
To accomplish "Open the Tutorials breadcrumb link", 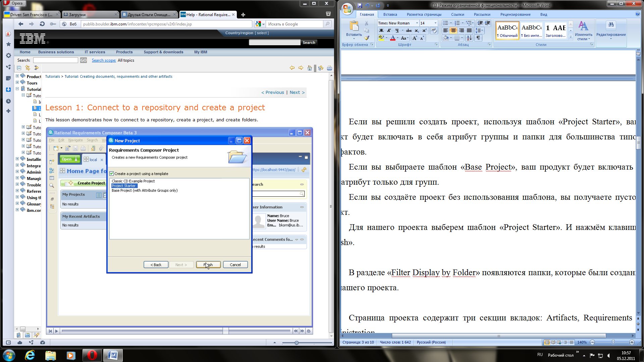I will pos(53,76).
